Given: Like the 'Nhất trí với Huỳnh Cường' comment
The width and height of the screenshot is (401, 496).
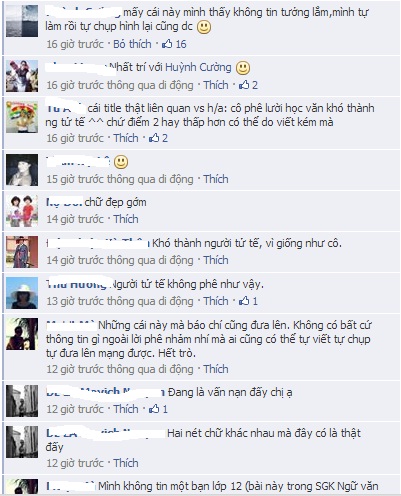Looking at the screenshot, I should pos(216,85).
